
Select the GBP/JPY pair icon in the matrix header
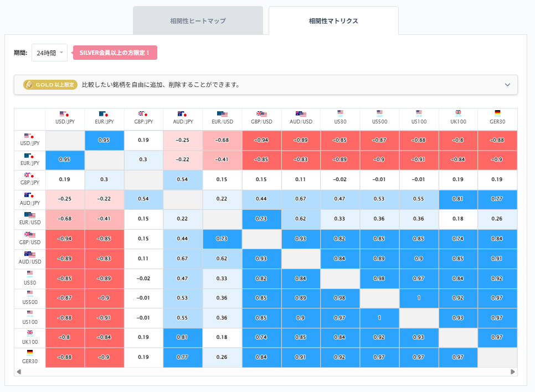[143, 114]
